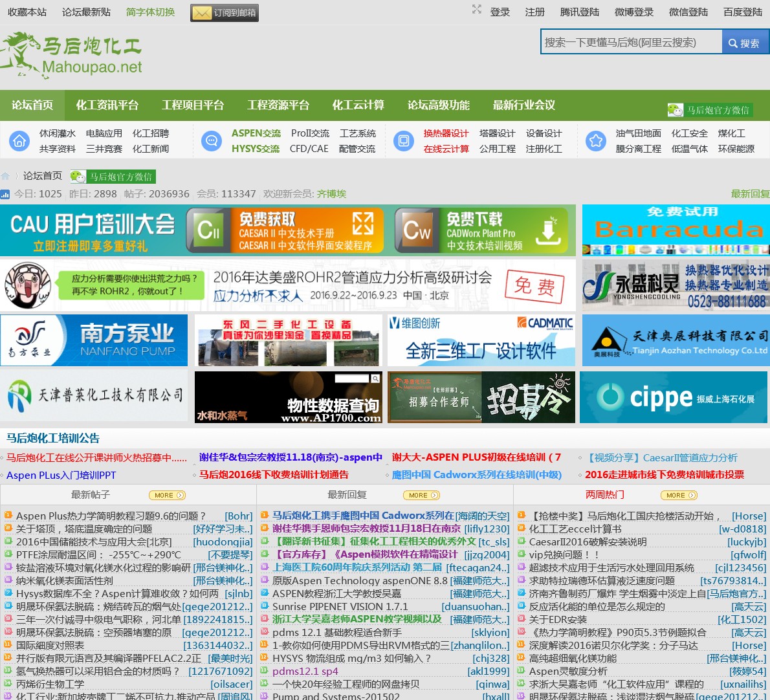Viewport: 770px width, 700px height.
Task: Click the 注册 register link
Action: [x=534, y=12]
